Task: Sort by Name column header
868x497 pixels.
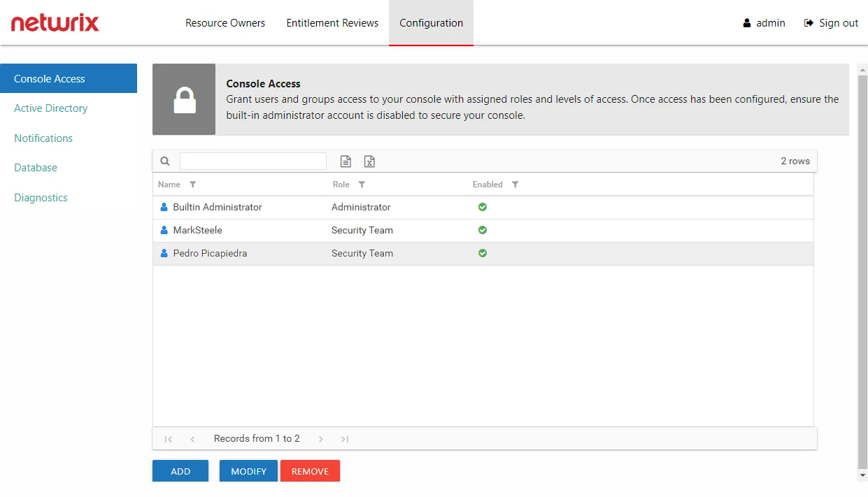Action: click(169, 185)
